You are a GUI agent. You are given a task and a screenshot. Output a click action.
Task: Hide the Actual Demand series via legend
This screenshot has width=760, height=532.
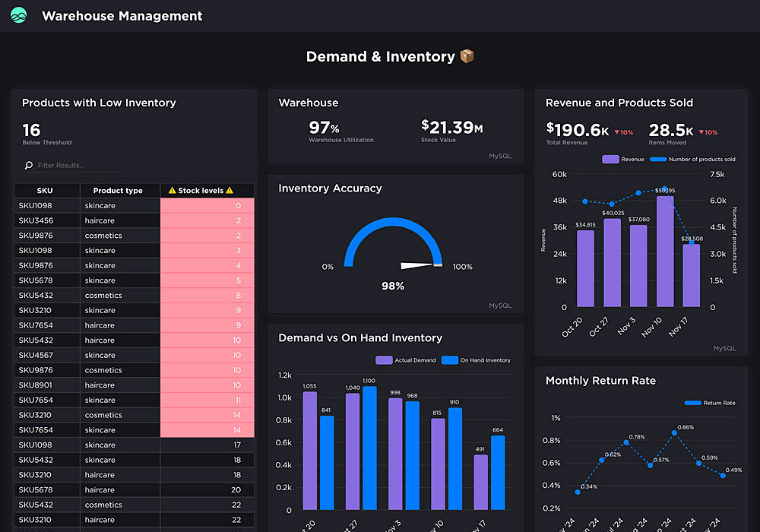[x=406, y=360]
